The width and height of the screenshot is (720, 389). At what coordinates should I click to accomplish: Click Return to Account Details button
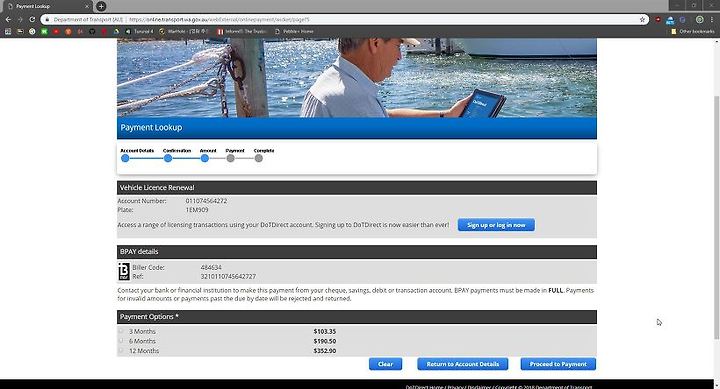(462, 364)
